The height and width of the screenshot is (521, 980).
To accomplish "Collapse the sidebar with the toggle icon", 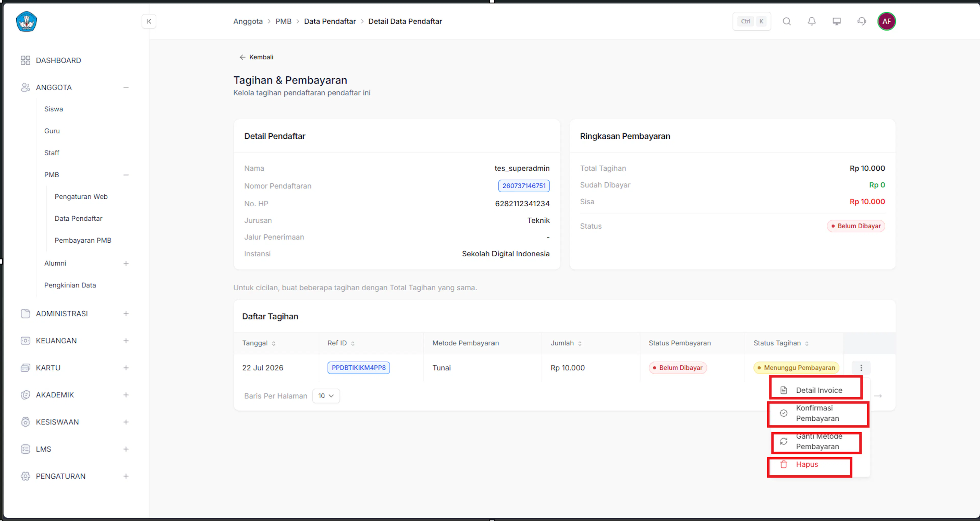I will [x=149, y=21].
